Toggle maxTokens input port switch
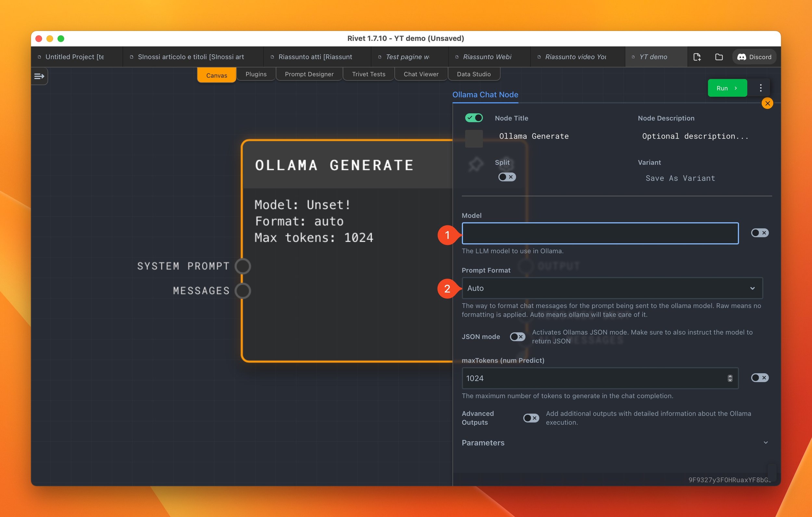Viewport: 812px width, 517px height. (759, 378)
